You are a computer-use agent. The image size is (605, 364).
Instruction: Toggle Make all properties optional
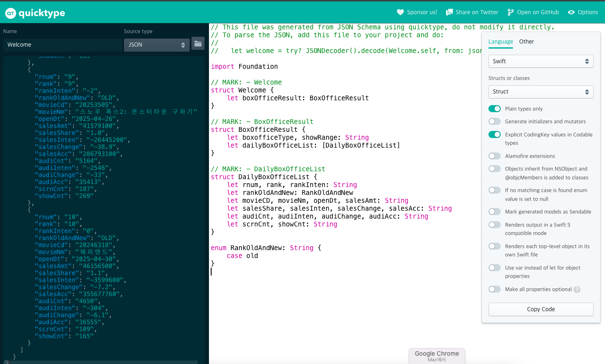(x=495, y=289)
